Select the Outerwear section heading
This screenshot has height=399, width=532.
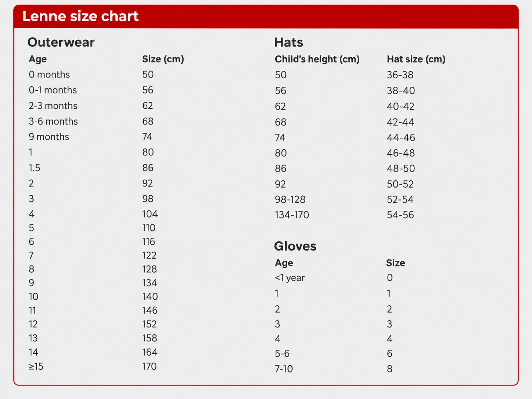(61, 42)
